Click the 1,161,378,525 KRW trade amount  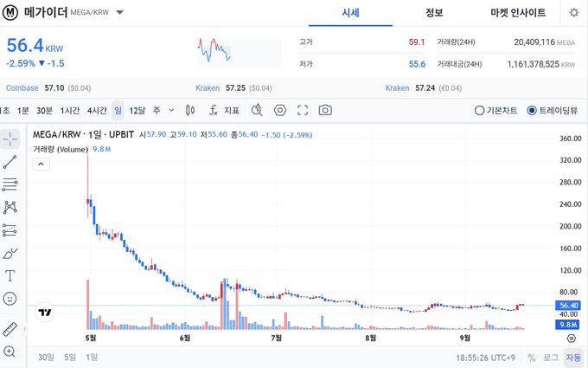(541, 64)
